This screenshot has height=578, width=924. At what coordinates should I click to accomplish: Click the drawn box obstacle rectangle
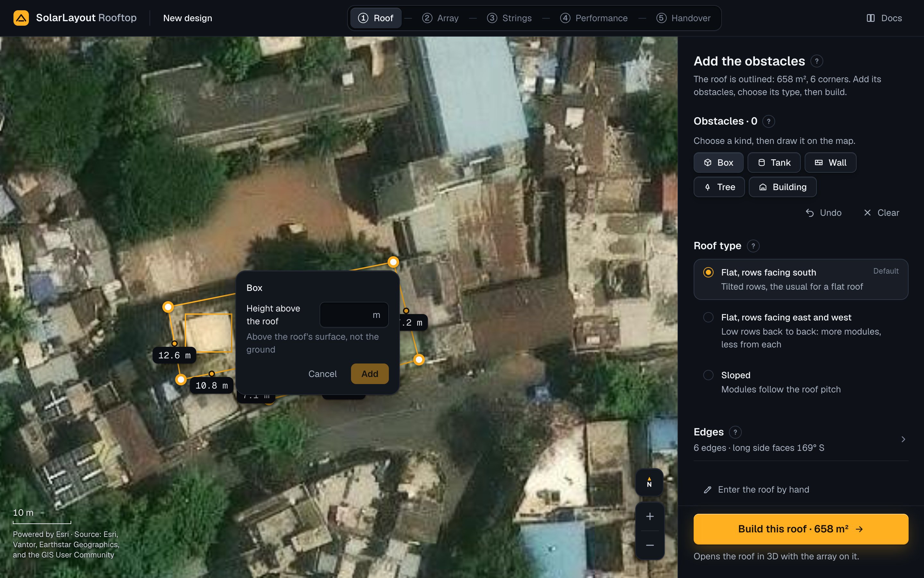coord(209,333)
